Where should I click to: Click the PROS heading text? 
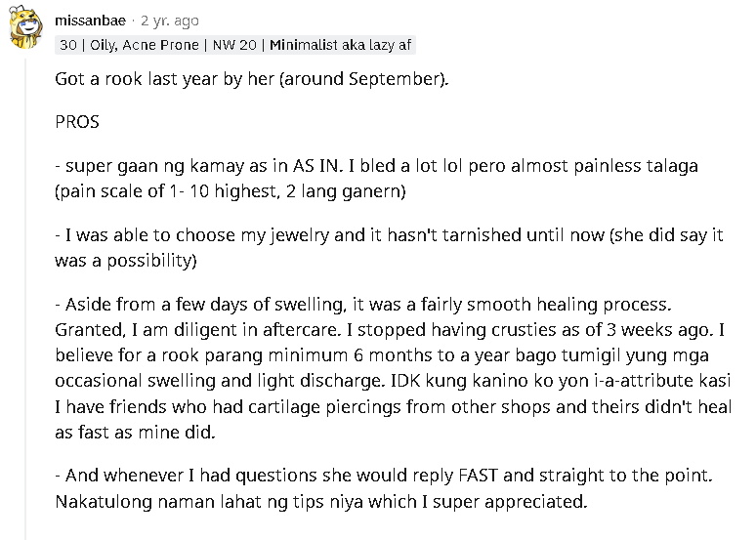77,121
